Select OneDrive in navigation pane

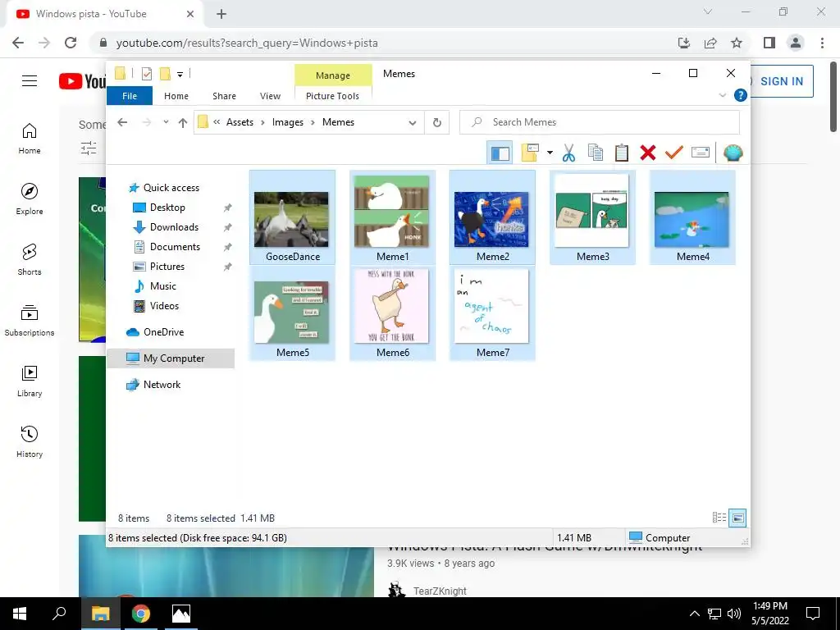pyautogui.click(x=163, y=332)
